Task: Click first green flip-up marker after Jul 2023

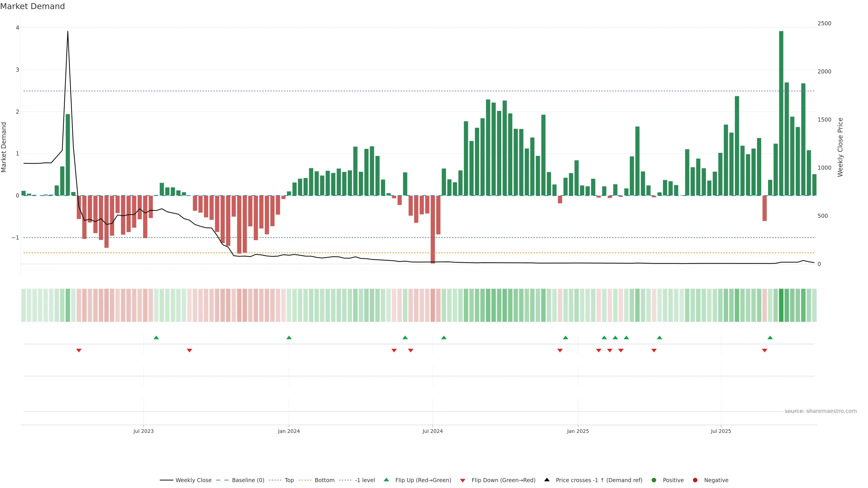Action: click(156, 338)
